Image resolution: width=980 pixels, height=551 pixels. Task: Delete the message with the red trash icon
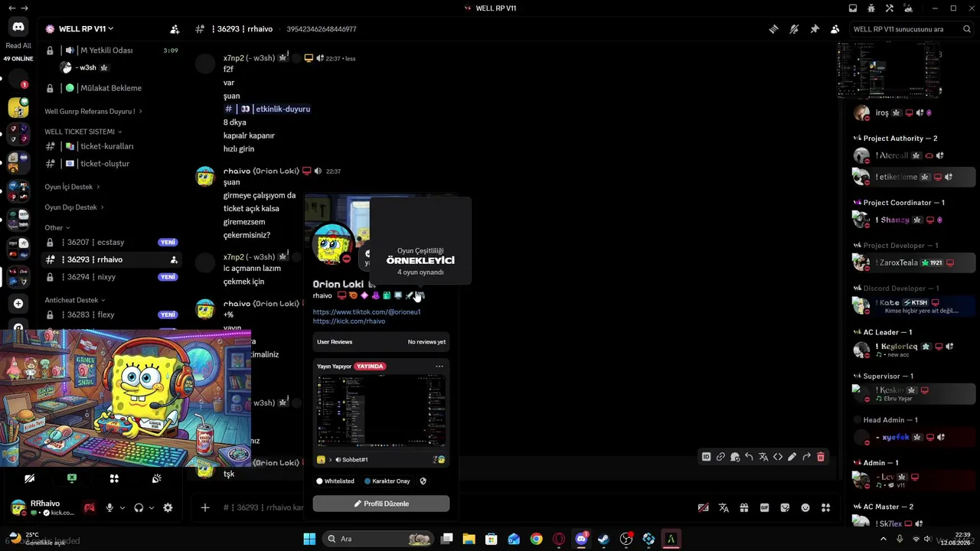pyautogui.click(x=821, y=457)
